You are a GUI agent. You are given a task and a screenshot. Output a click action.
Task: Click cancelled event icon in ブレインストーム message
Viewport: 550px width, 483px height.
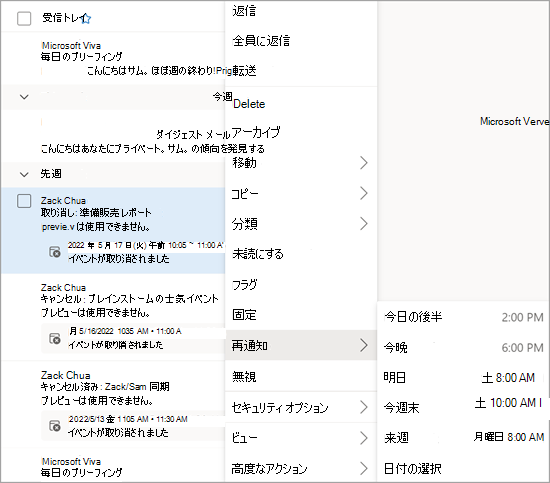click(54, 338)
